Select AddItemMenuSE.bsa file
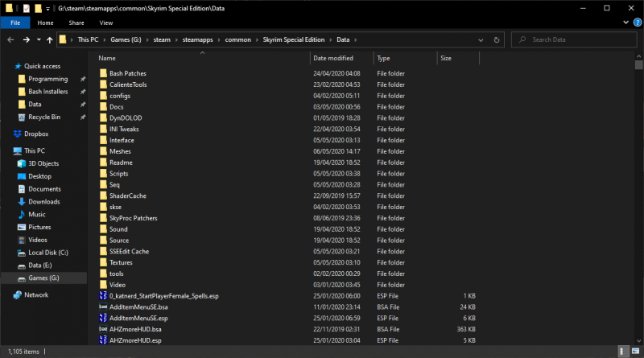This screenshot has width=644, height=358. [x=138, y=307]
